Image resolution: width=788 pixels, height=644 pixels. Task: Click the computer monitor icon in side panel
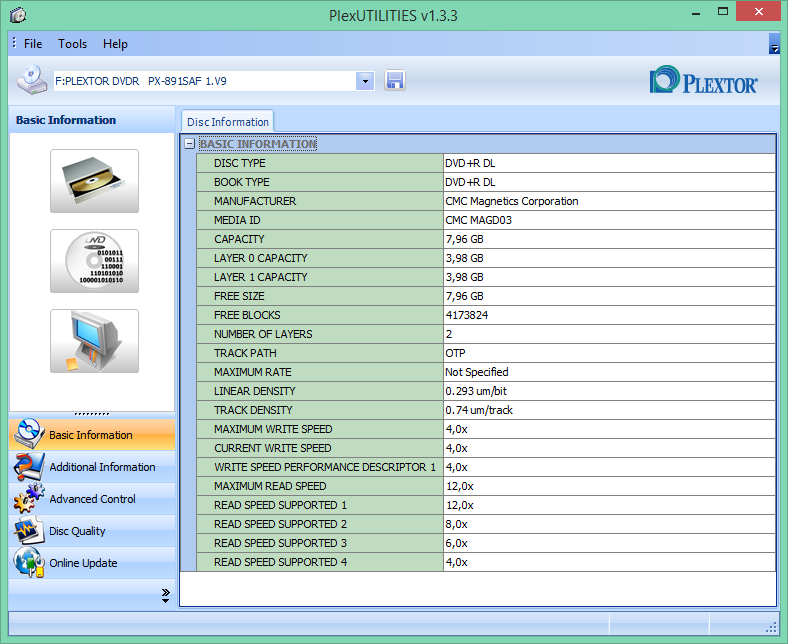94,341
